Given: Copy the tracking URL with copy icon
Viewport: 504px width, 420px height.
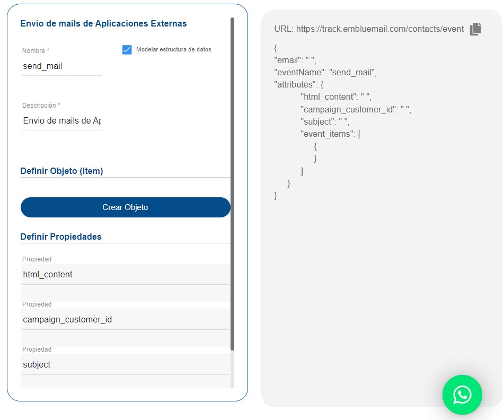Looking at the screenshot, I should coord(476,29).
